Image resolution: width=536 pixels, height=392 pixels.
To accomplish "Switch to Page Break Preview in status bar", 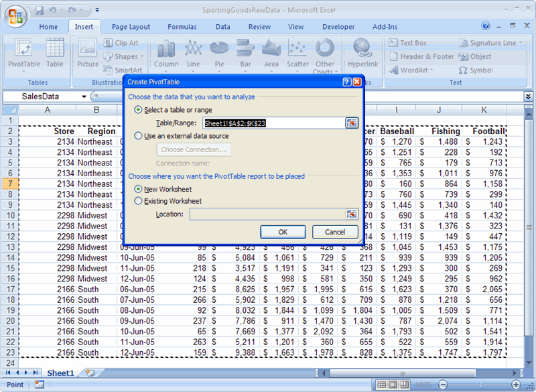I will point(404,385).
